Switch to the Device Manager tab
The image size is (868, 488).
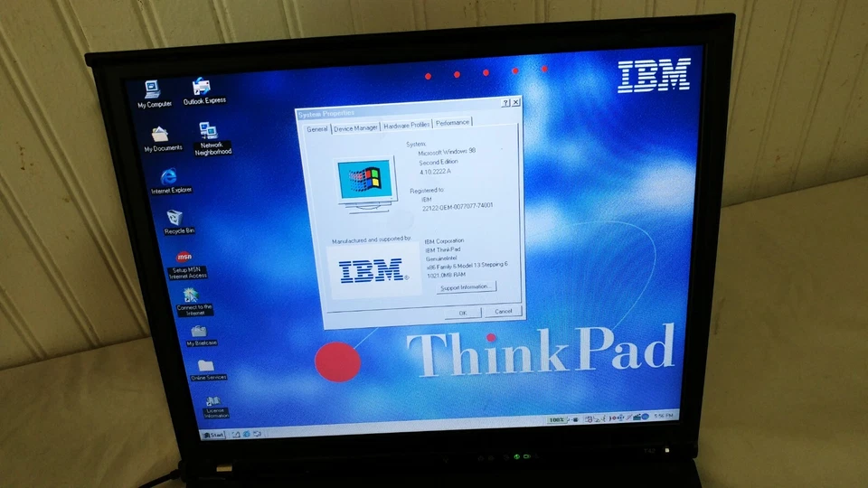355,127
